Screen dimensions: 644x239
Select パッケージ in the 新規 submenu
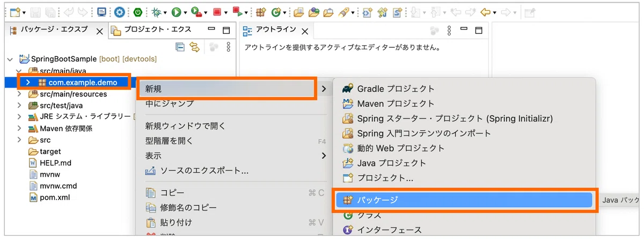pyautogui.click(x=464, y=200)
